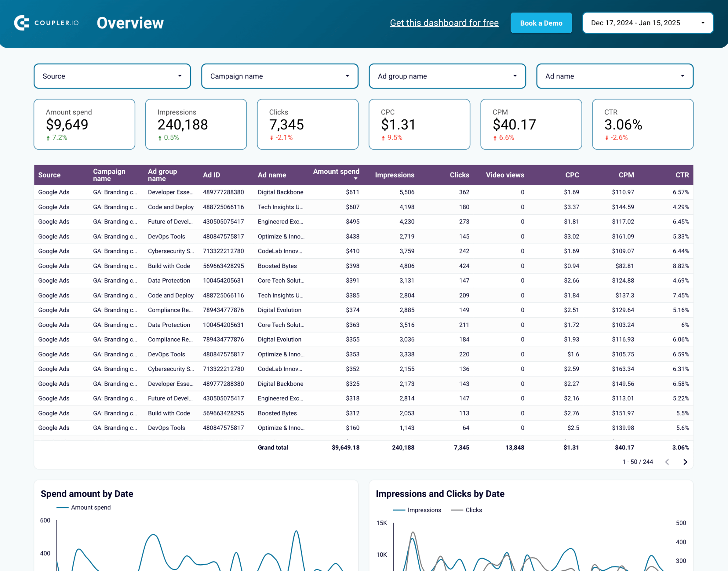Click the CPM column header
This screenshot has width=728, height=571.
pos(626,175)
